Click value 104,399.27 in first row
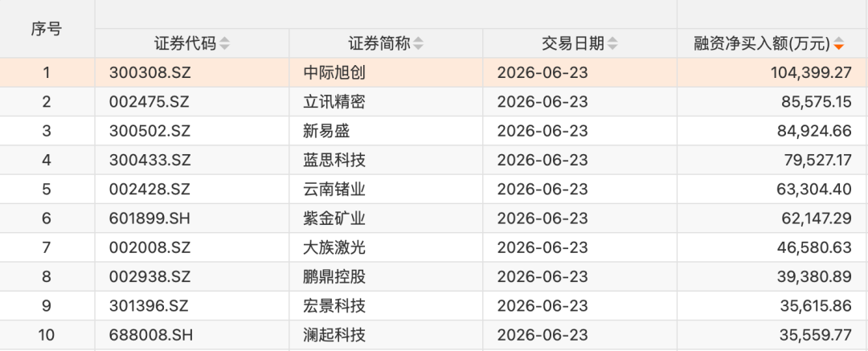 pos(811,72)
